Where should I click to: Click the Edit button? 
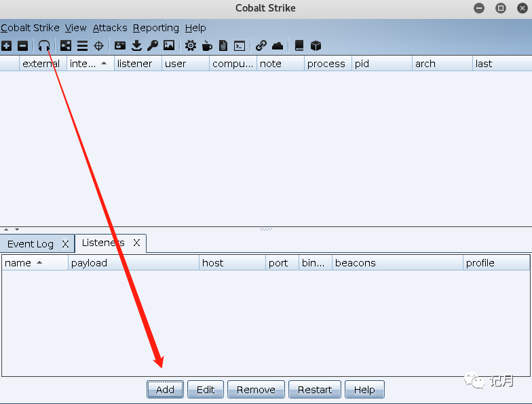tap(206, 389)
